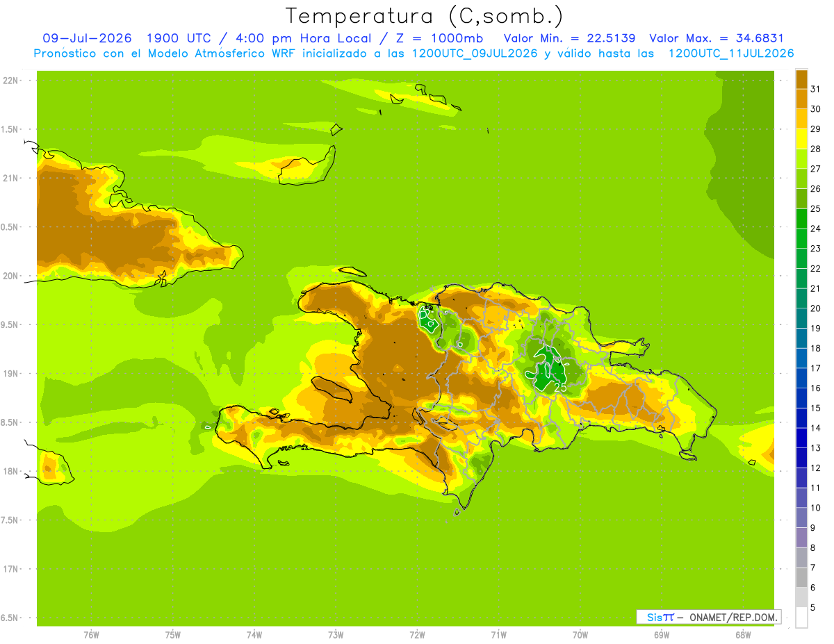Screen dimensions: 834x644
Task: Click the "73W" longitude axis label
Action: click(336, 635)
